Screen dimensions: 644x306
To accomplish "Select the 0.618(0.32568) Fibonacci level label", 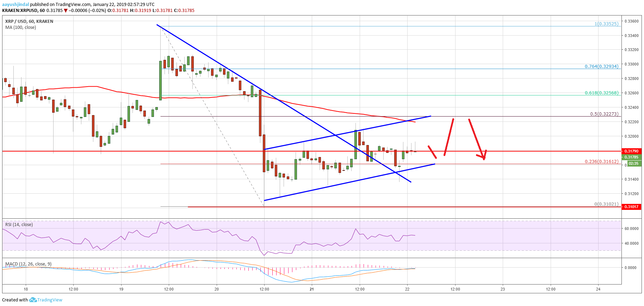I will click(601, 93).
